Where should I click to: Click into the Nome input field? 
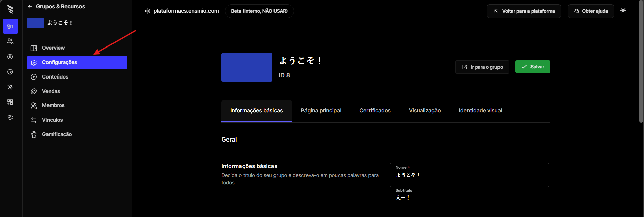coord(469,175)
